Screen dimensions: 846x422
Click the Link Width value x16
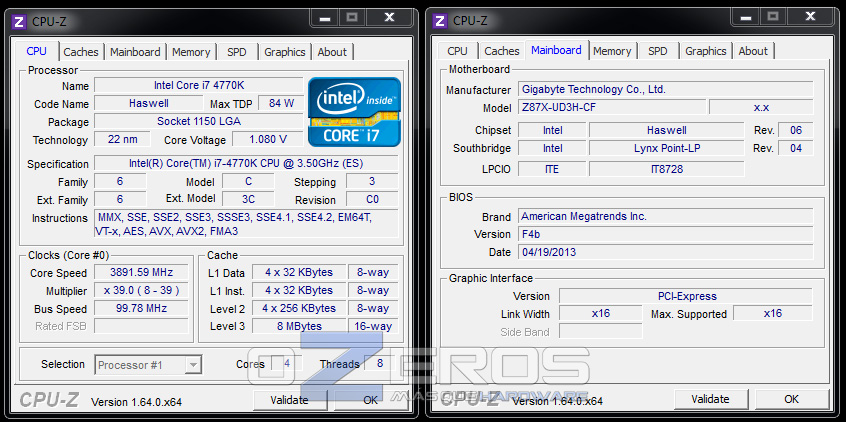(x=601, y=314)
